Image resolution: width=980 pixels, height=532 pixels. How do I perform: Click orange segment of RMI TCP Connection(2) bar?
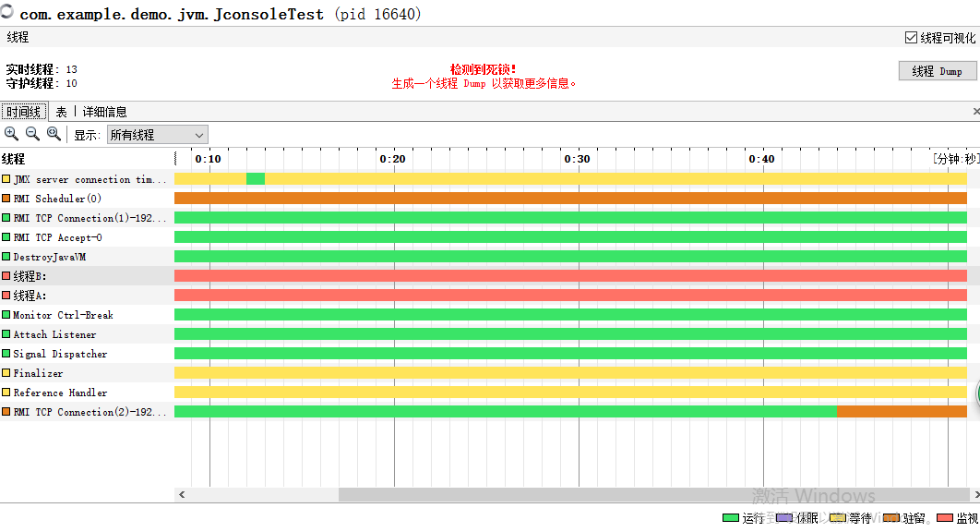click(902, 412)
